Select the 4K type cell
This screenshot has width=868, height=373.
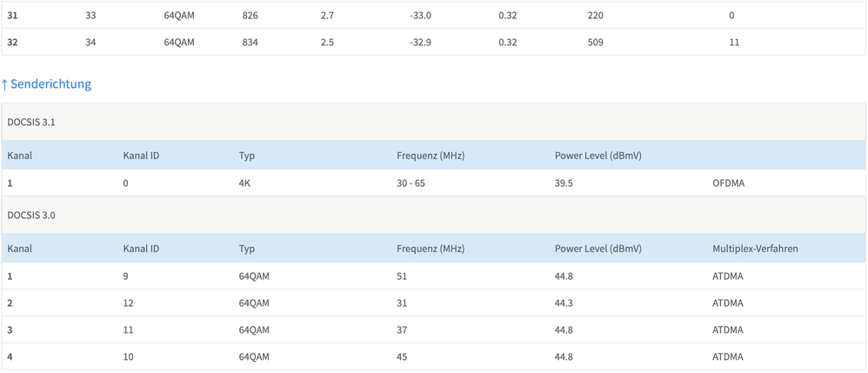click(244, 183)
